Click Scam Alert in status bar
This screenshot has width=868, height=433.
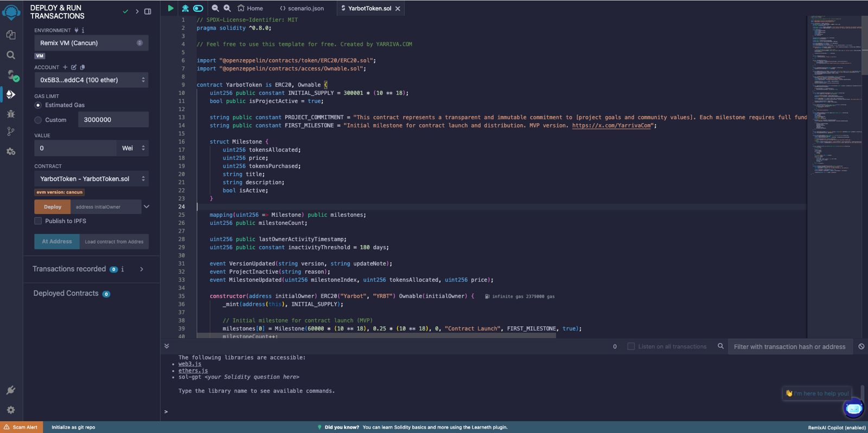coord(21,427)
